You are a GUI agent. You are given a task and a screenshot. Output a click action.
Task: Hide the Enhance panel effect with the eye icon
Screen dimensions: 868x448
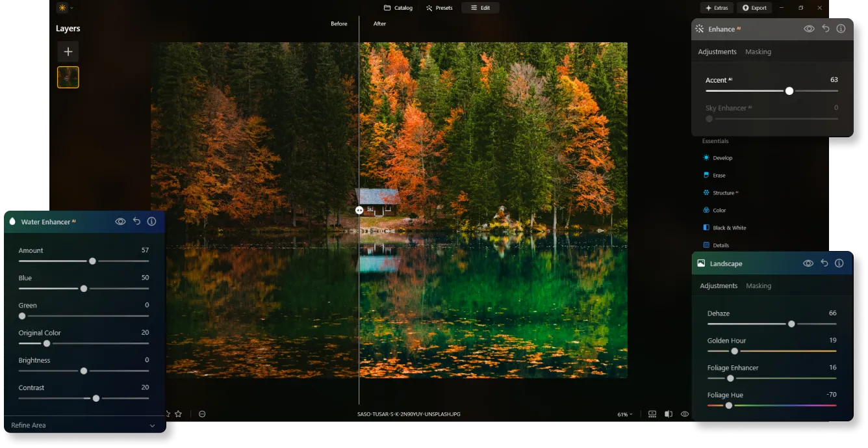click(809, 29)
